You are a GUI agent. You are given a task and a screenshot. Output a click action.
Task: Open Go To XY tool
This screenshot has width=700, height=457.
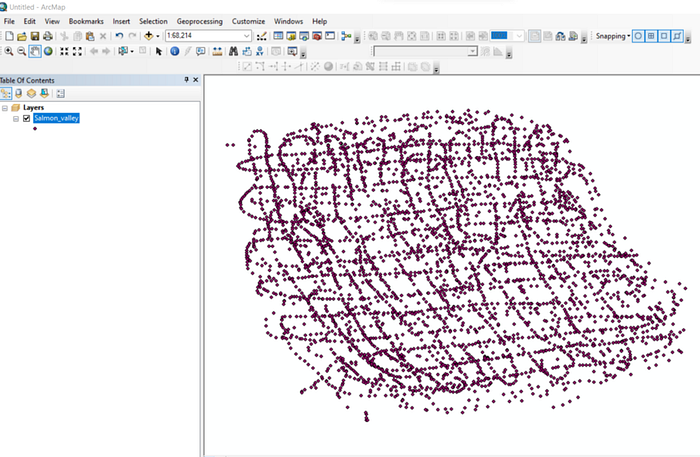[259, 51]
